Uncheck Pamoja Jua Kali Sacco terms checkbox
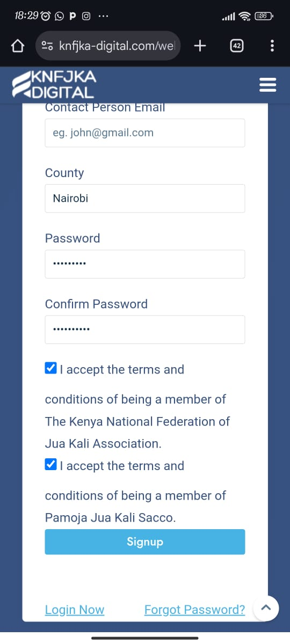Screen dimensions: 290x644 (x=51, y=464)
